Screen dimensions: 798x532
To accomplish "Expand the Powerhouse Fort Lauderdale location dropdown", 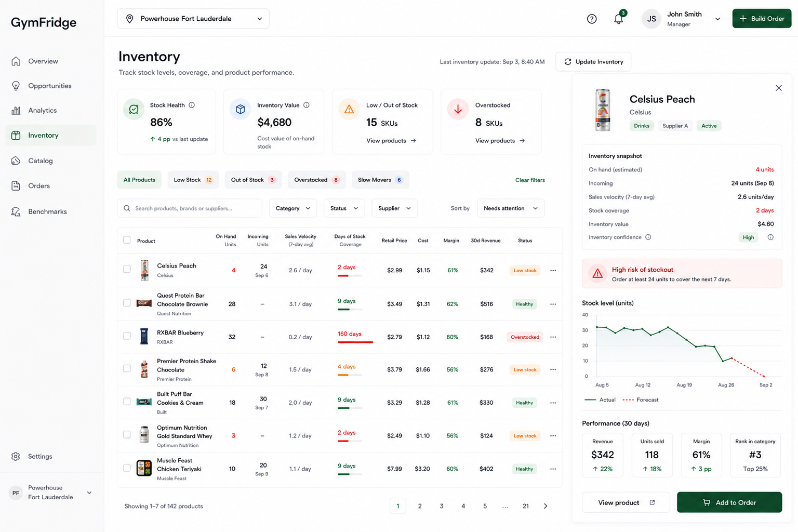I will pyautogui.click(x=193, y=19).
